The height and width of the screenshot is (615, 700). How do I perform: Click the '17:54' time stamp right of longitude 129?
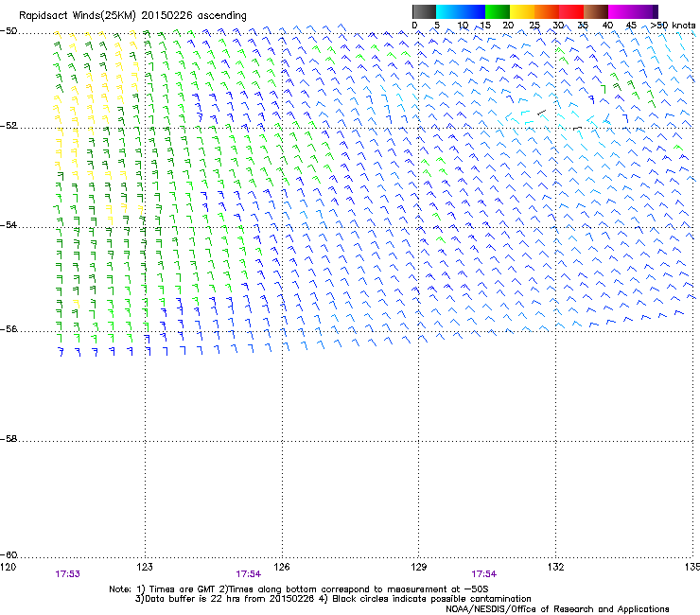[x=484, y=574]
